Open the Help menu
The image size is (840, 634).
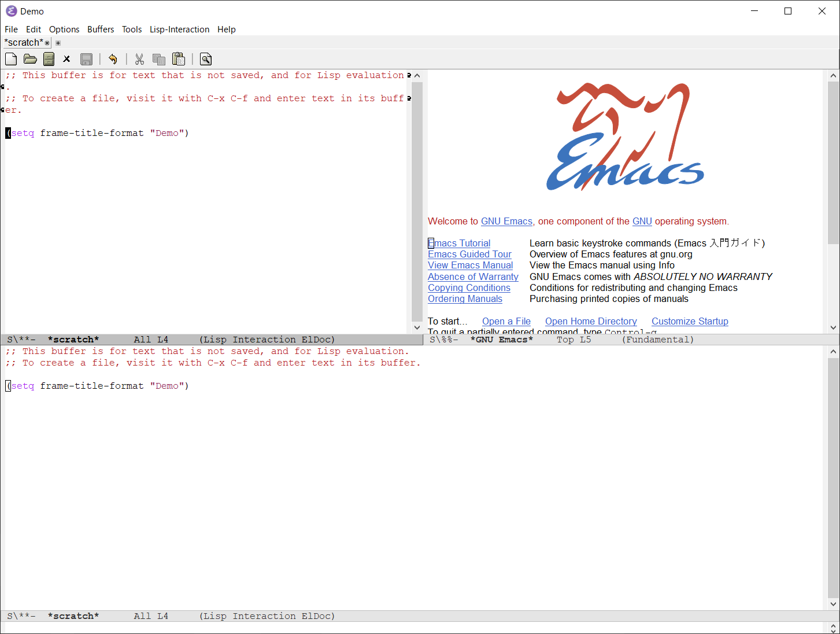coord(227,30)
